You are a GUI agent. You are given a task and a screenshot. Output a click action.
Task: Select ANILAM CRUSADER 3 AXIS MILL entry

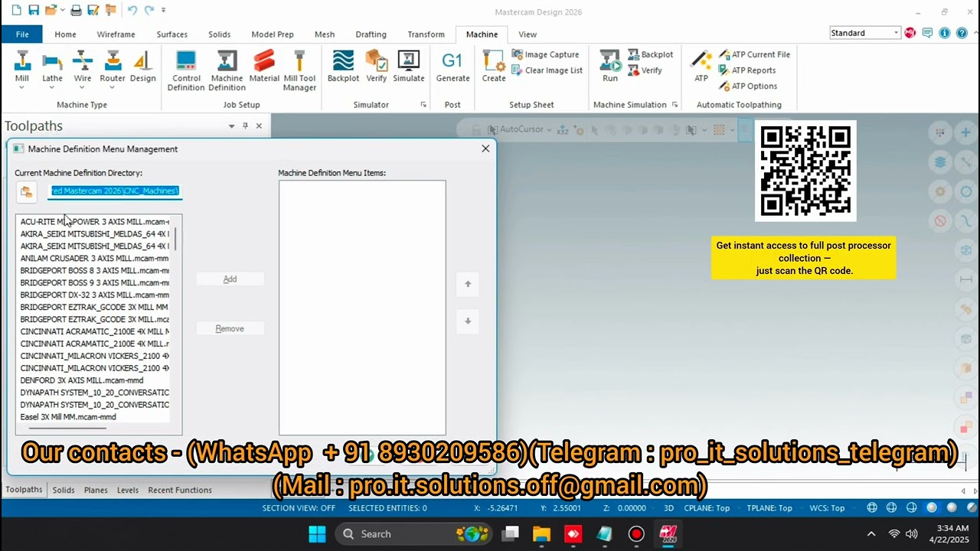coord(95,259)
